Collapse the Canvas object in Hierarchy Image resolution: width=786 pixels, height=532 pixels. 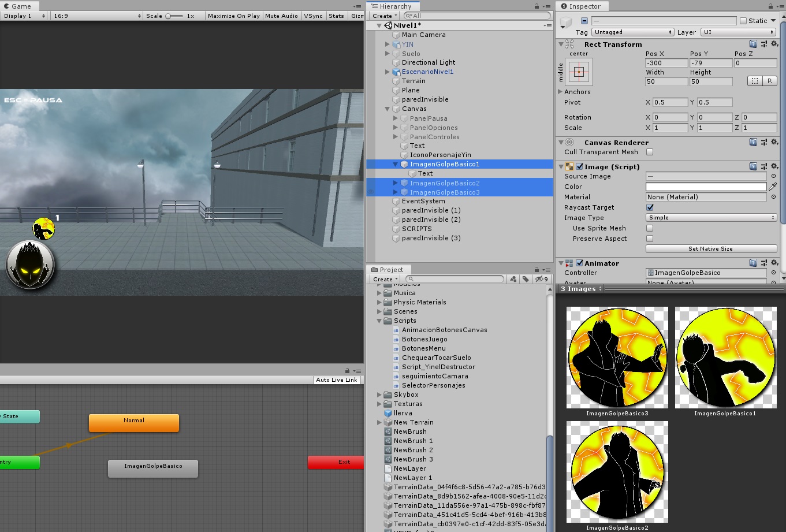(x=388, y=109)
